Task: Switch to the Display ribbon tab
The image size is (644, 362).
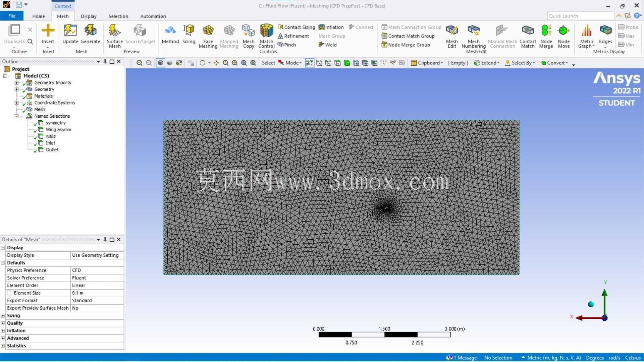Action: [x=89, y=16]
